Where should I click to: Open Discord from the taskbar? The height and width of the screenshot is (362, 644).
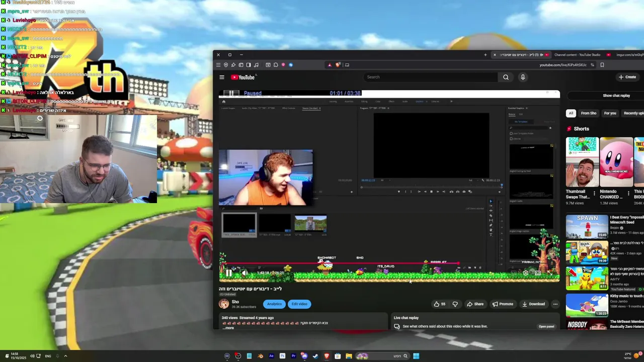click(304, 356)
